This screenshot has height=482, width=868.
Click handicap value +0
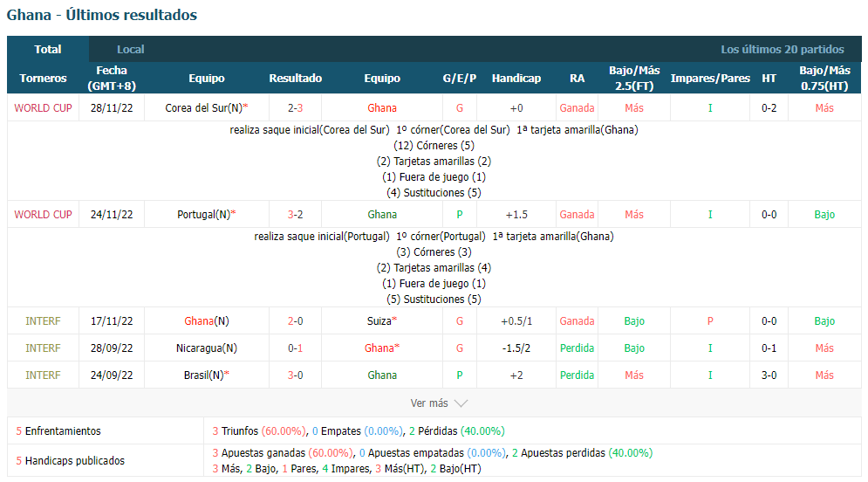click(516, 108)
